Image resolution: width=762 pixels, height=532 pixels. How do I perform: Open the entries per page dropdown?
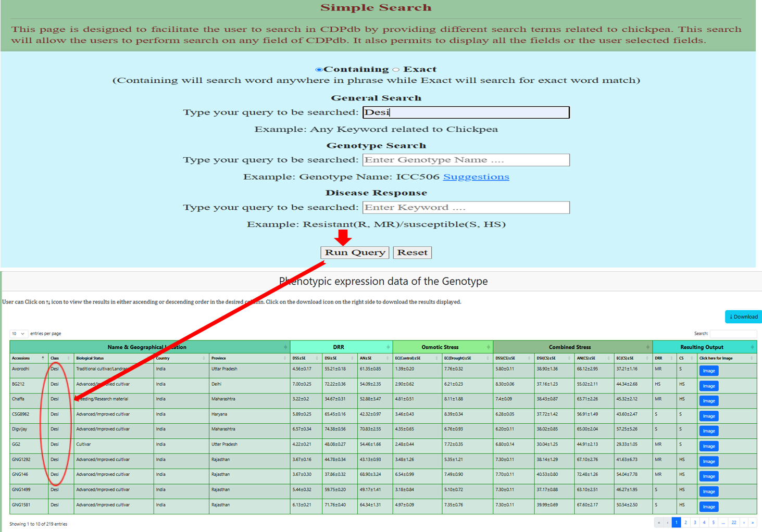click(18, 334)
